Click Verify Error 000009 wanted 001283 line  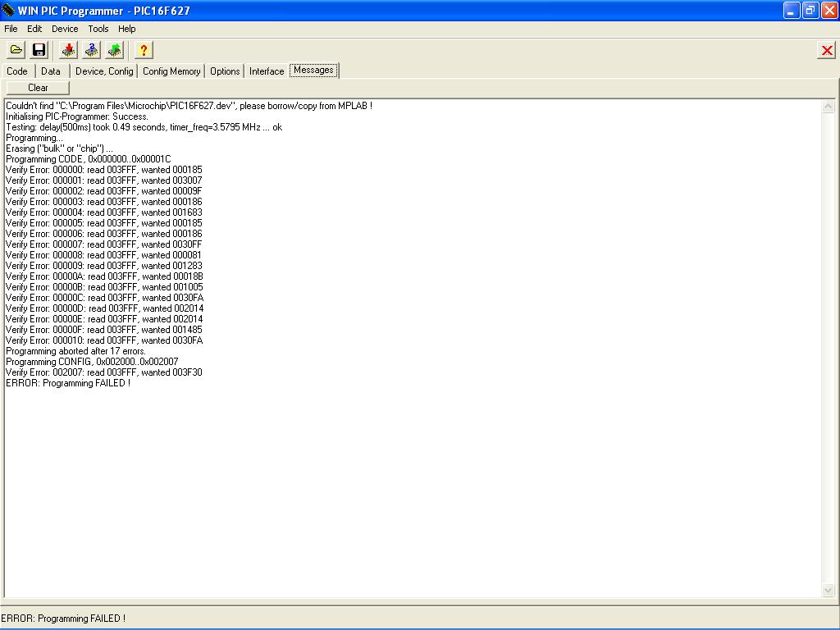104,266
